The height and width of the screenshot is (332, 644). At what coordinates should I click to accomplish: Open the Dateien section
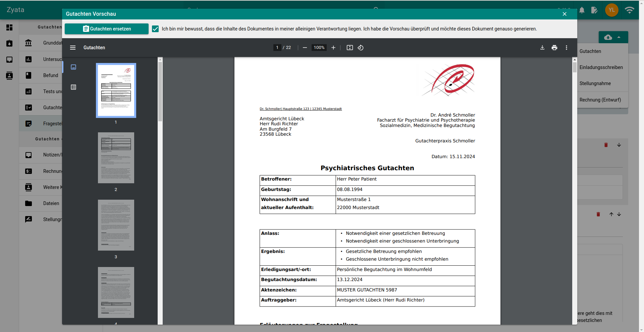tap(41, 203)
